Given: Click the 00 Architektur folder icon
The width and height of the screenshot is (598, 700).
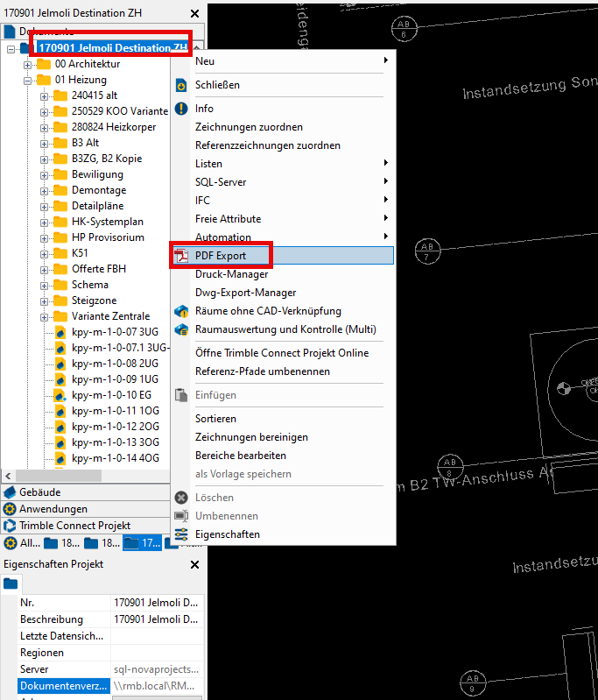Looking at the screenshot, I should [44, 64].
